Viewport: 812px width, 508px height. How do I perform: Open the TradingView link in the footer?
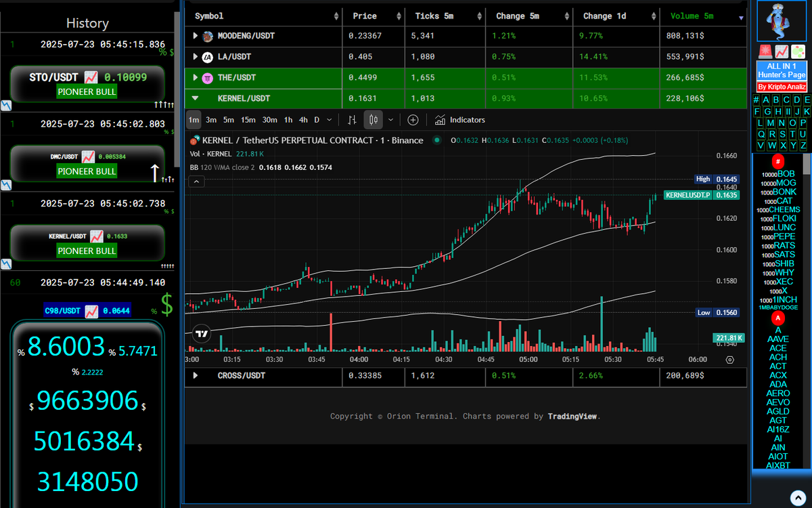572,417
